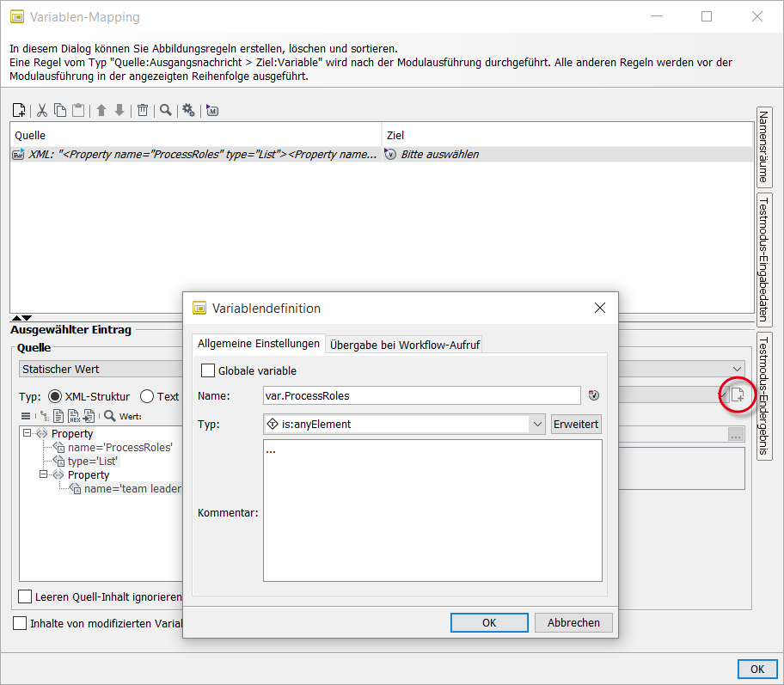
Task: Switch to Übergabe bei Workflow-Aufruf tab
Action: click(405, 344)
